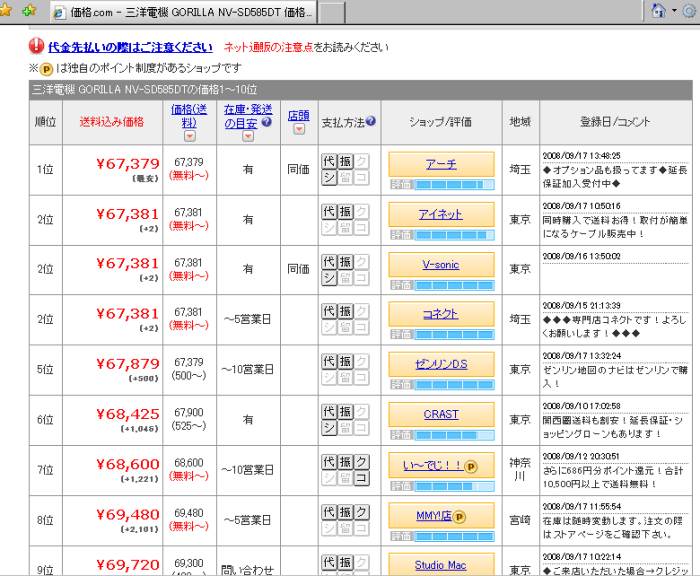700x576 pixels.
Task: Click 〜10営業日 in the ゼンリンDS row
Action: [248, 370]
